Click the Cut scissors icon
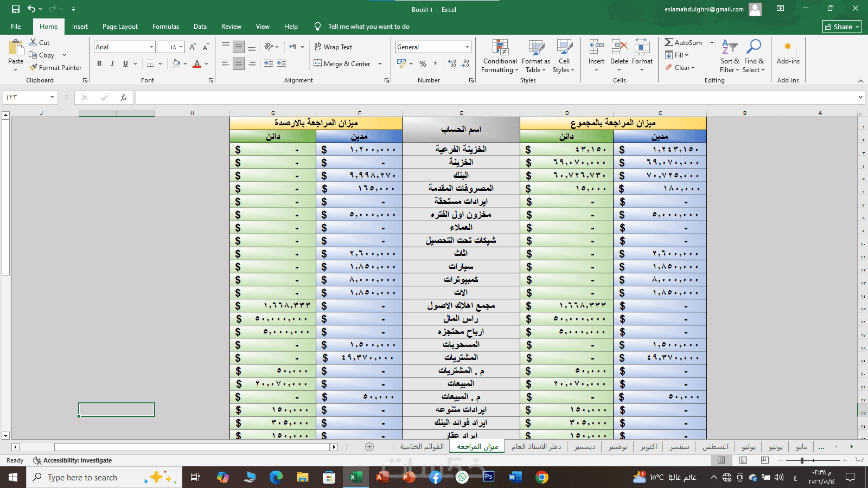This screenshot has height=488, width=868. (x=33, y=42)
